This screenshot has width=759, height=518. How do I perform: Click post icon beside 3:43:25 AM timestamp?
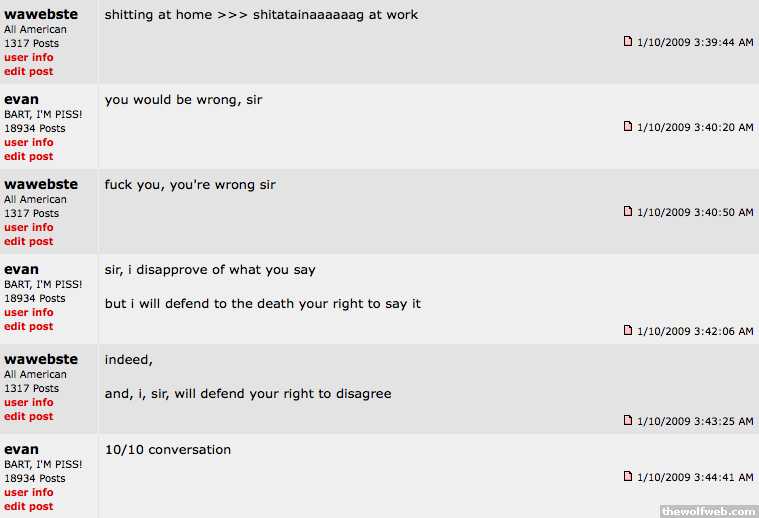pos(628,421)
